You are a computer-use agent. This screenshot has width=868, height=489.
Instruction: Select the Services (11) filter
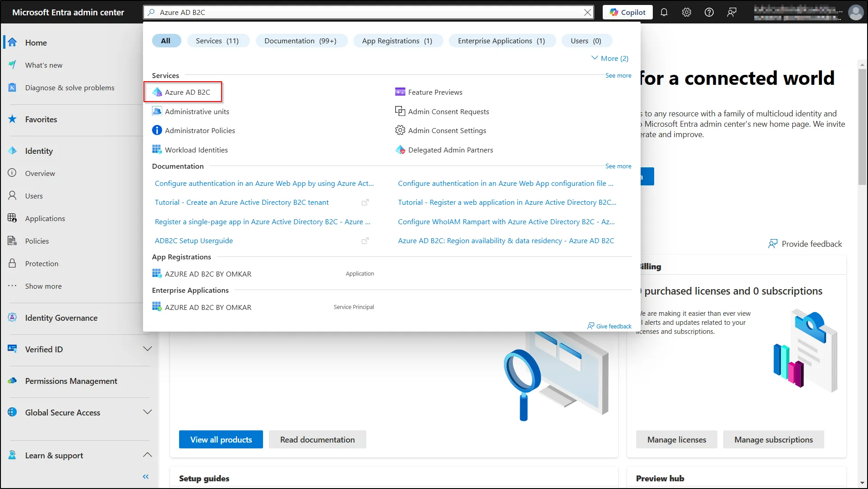pyautogui.click(x=217, y=41)
